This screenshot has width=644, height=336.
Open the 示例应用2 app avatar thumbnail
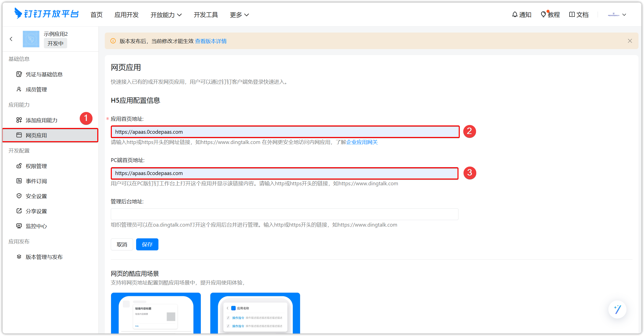31,39
